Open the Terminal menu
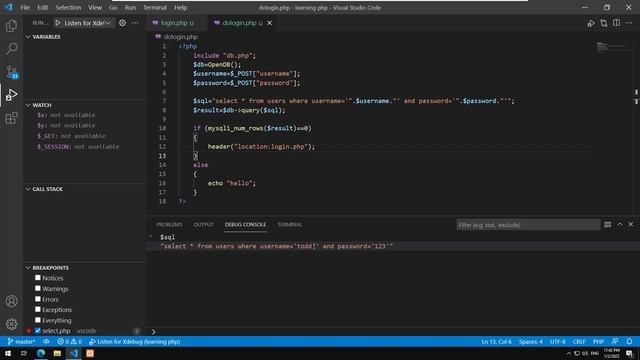The width and height of the screenshot is (640, 360). 155,7
